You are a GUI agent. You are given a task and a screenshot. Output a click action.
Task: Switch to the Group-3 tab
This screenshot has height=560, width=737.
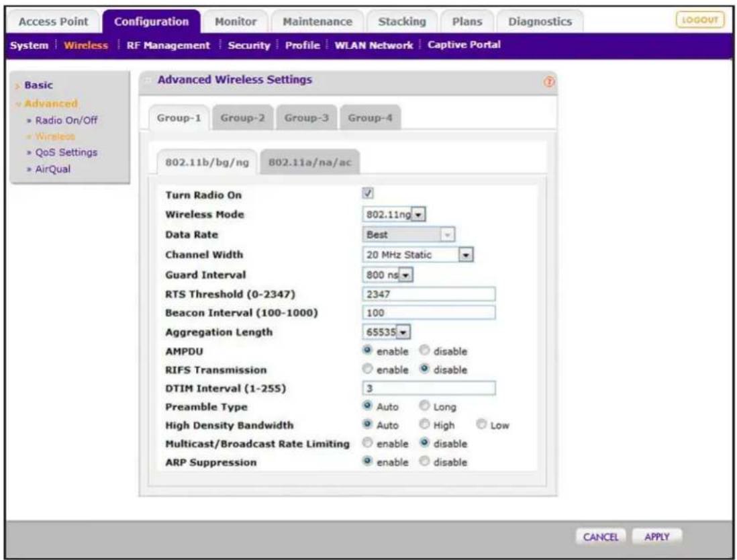click(307, 118)
